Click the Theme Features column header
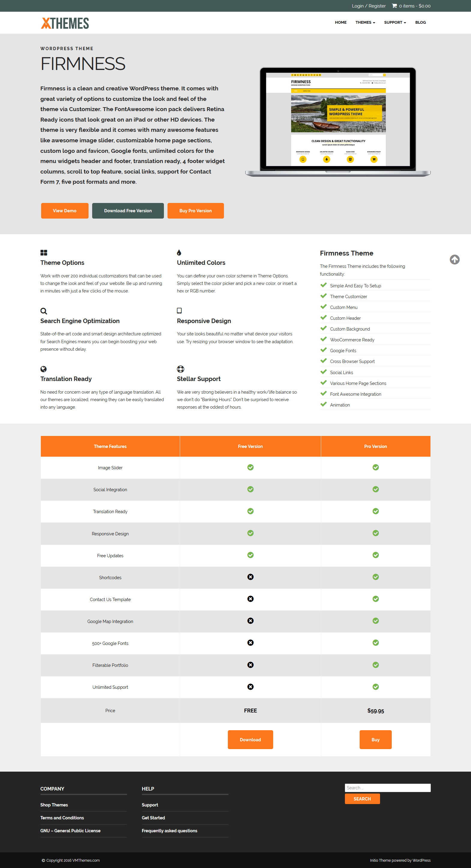This screenshot has width=471, height=868. click(x=110, y=446)
